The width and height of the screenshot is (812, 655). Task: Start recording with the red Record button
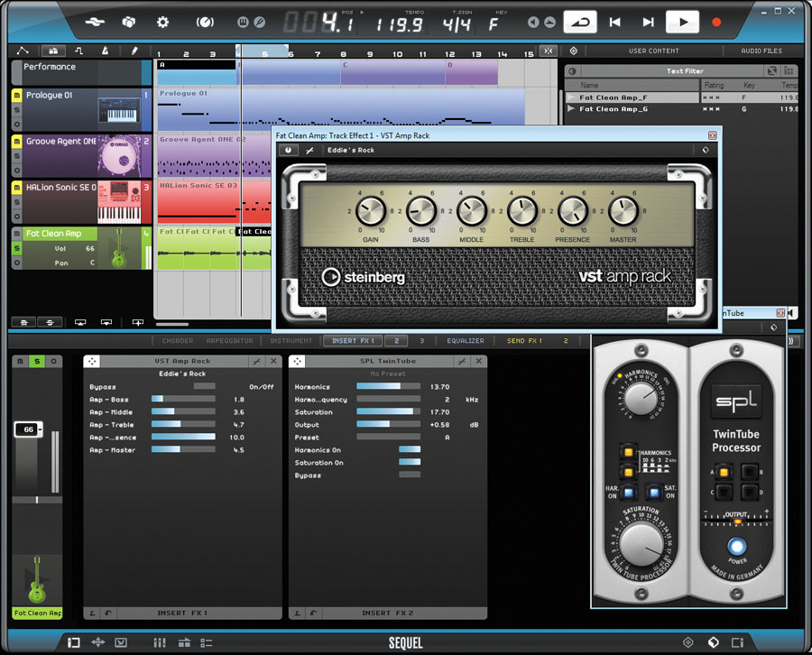tap(716, 23)
